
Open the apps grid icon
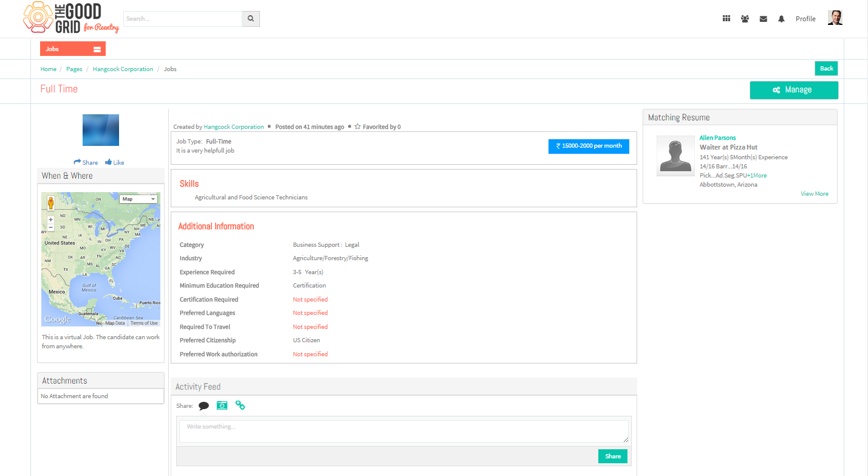click(726, 19)
